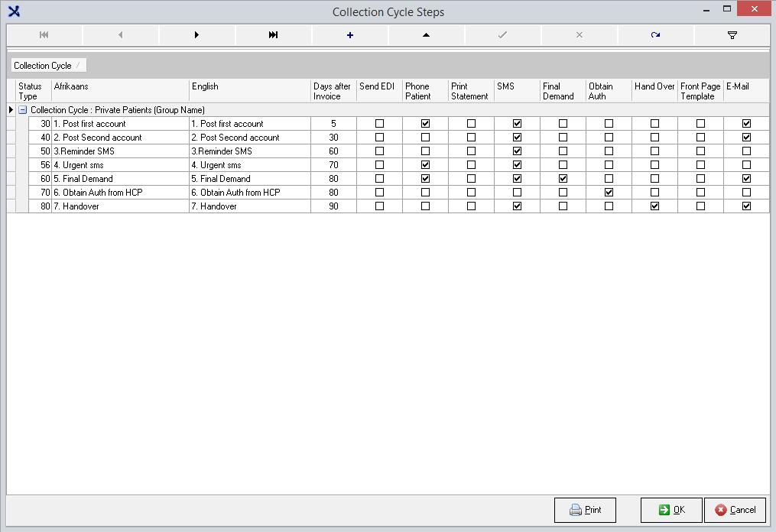This screenshot has width=776, height=532.
Task: Confirm with the OK button
Action: pyautogui.click(x=671, y=510)
